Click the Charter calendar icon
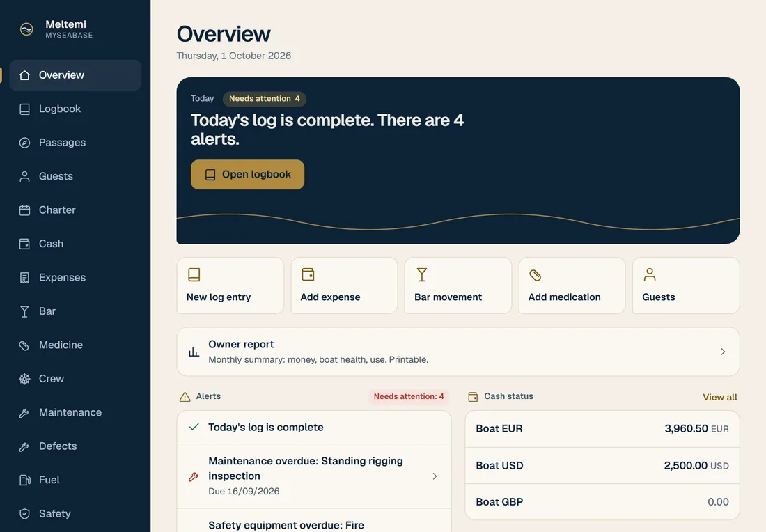This screenshot has height=532, width=766. click(x=24, y=210)
